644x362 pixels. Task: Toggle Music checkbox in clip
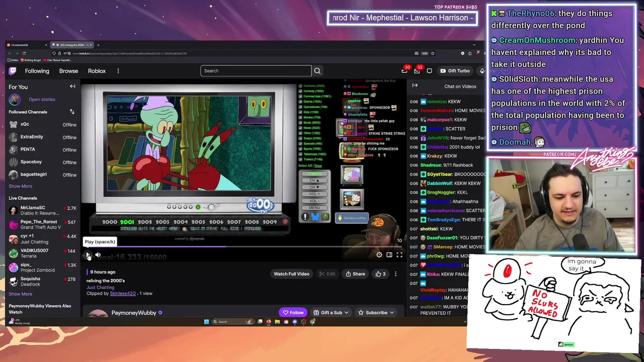[x=301, y=123]
